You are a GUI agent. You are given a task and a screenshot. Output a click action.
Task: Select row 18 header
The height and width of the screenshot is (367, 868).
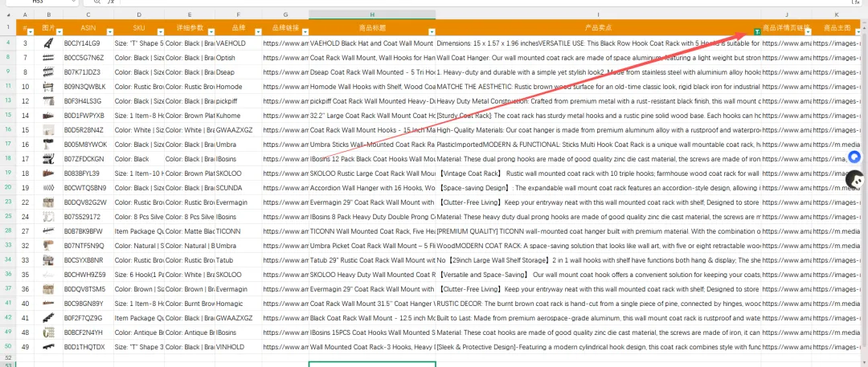pyautogui.click(x=8, y=159)
